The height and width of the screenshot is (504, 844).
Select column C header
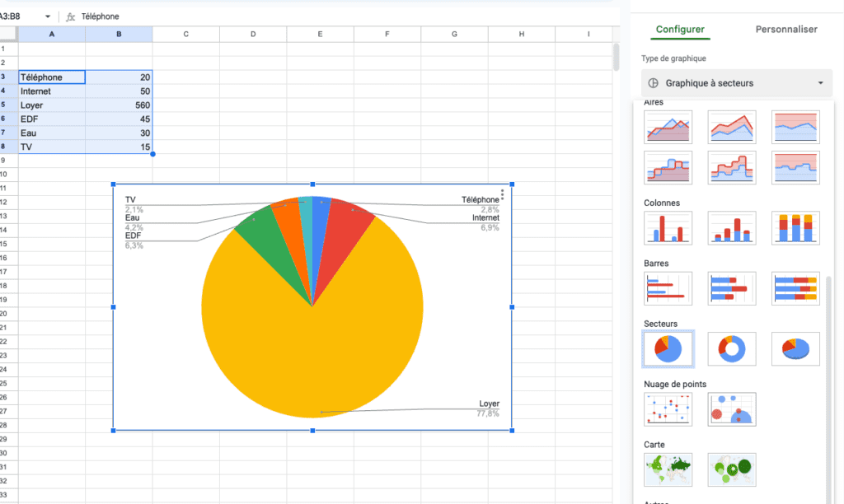[x=185, y=34]
